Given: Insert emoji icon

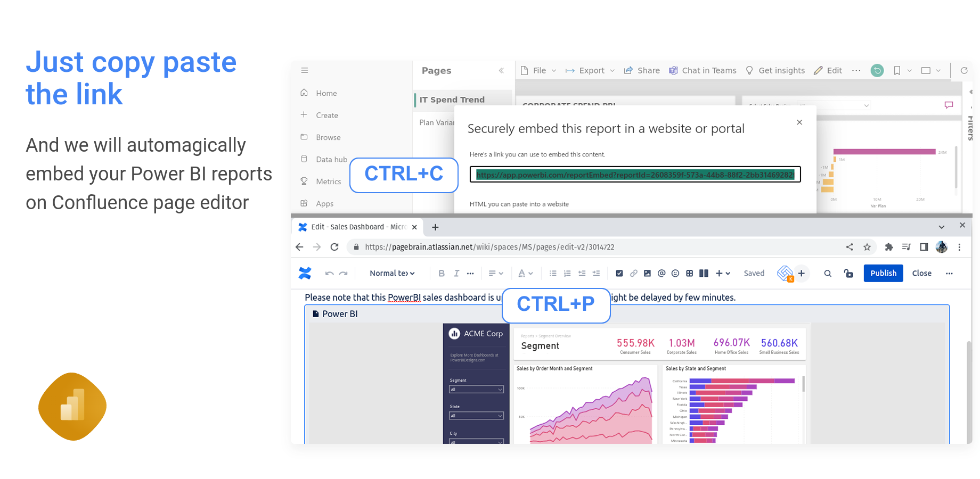Looking at the screenshot, I should click(x=675, y=273).
